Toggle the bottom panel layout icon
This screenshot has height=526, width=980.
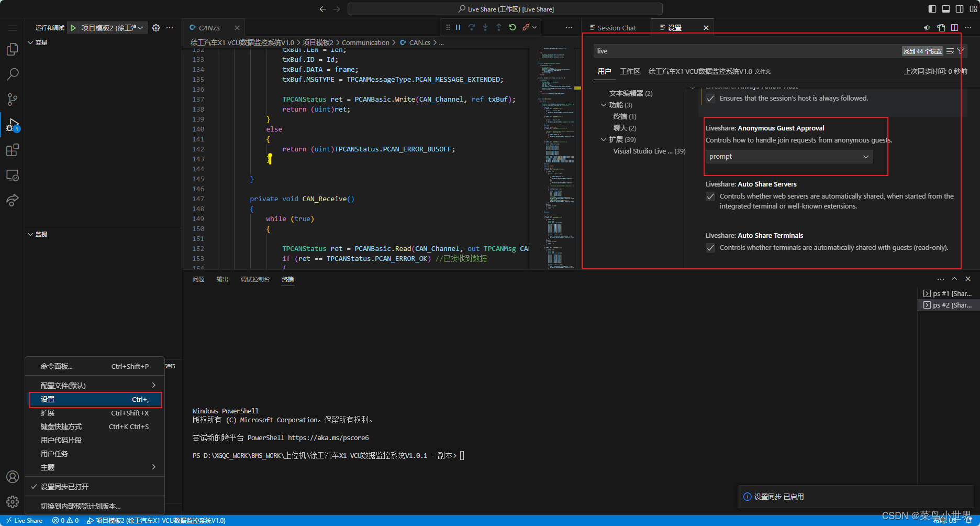(x=946, y=9)
